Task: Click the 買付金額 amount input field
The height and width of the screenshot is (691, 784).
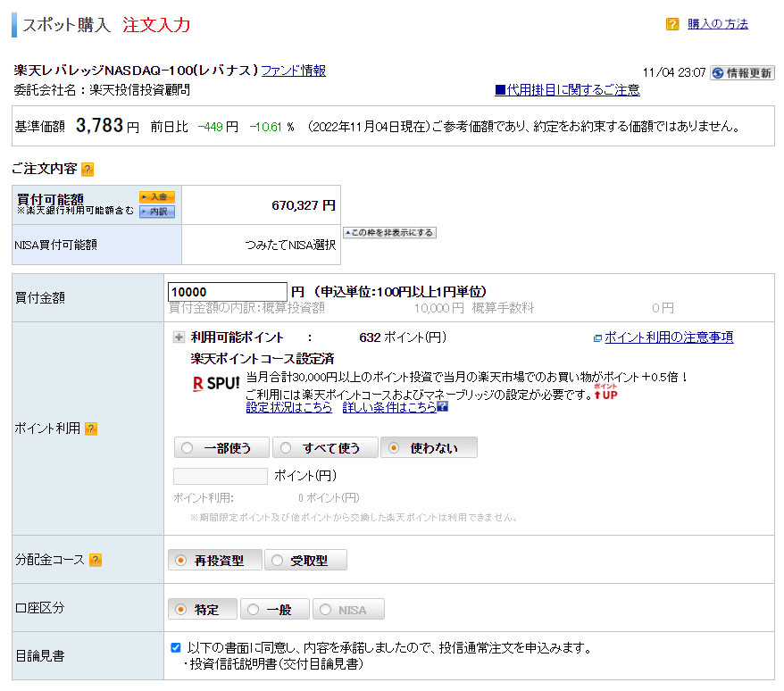Action: (x=227, y=292)
